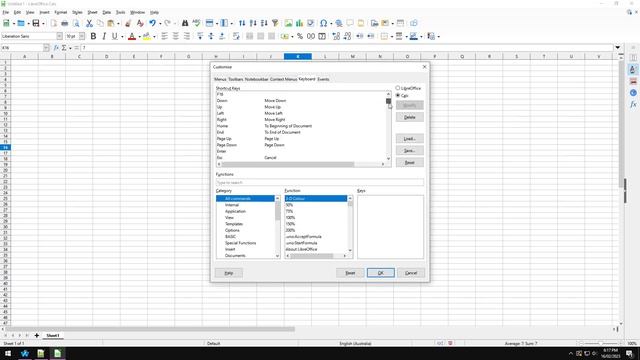Click the Wrap Text icon
Screen dimensions: 640x360
[x=236, y=36]
